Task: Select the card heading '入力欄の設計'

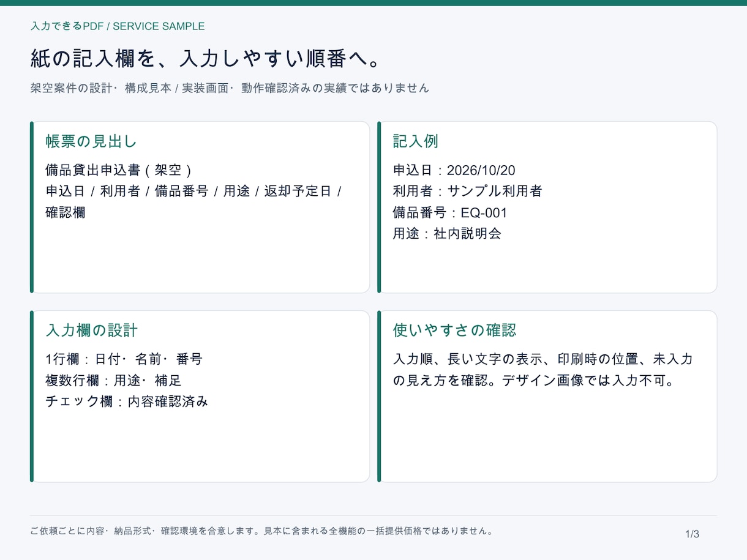Action: [x=91, y=330]
